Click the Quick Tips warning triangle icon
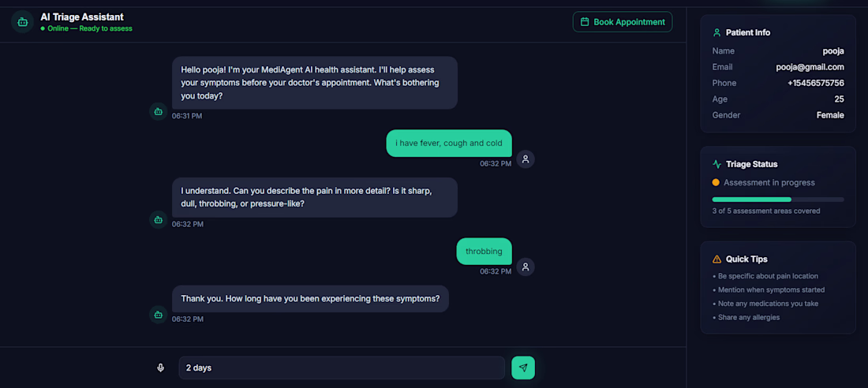This screenshot has width=868, height=388. click(716, 259)
